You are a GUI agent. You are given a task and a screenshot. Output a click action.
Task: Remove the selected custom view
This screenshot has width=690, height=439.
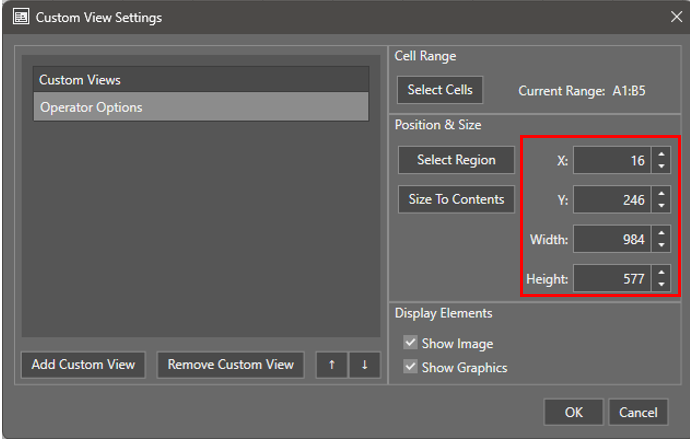pos(231,365)
